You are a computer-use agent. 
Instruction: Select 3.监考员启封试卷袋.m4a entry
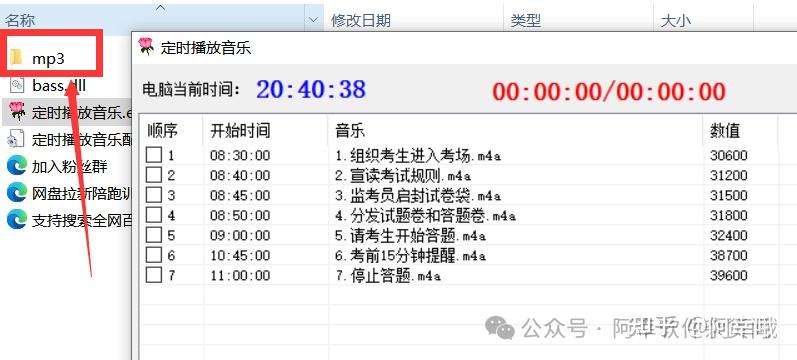(x=418, y=195)
